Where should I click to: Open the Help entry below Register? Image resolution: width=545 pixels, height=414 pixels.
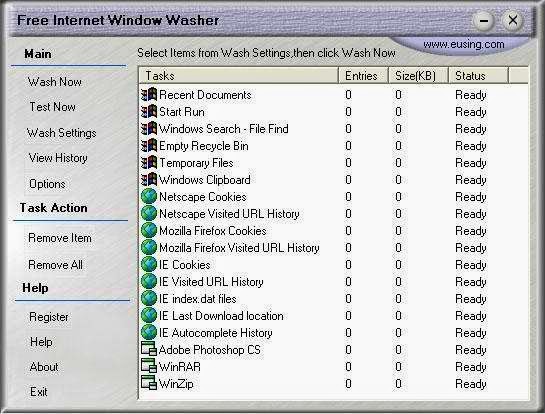point(41,342)
